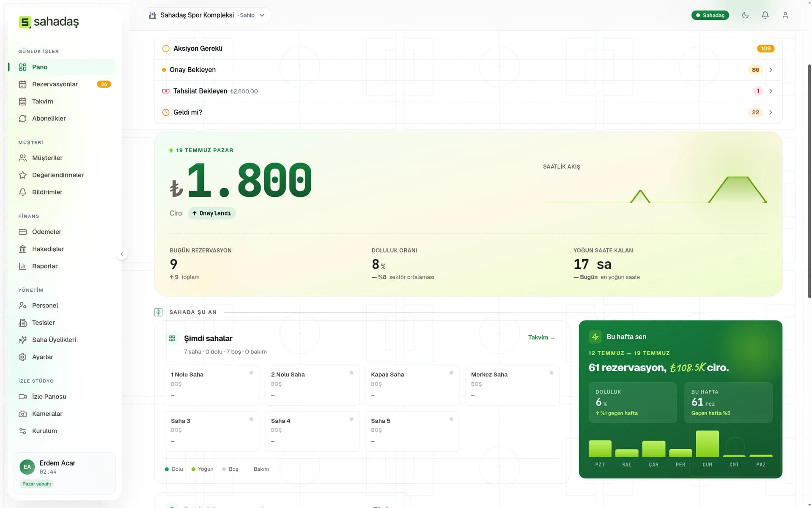
Task: Click the Sahadaş logo icon
Action: point(25,22)
